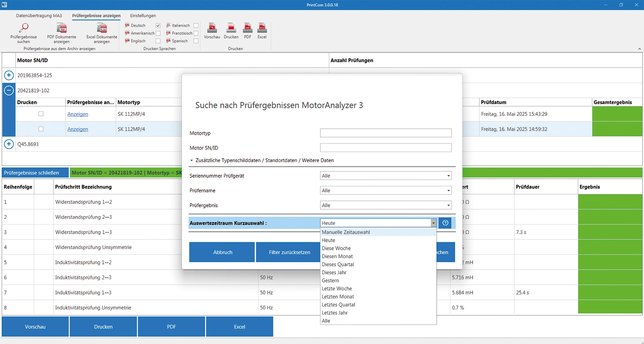644x344 pixels.
Task: Click the Abbruch button
Action: click(x=222, y=252)
